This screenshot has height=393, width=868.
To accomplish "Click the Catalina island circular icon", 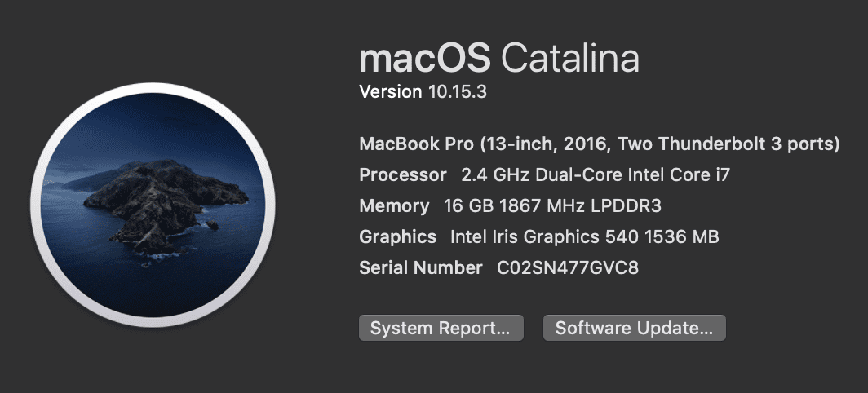I will point(153,205).
